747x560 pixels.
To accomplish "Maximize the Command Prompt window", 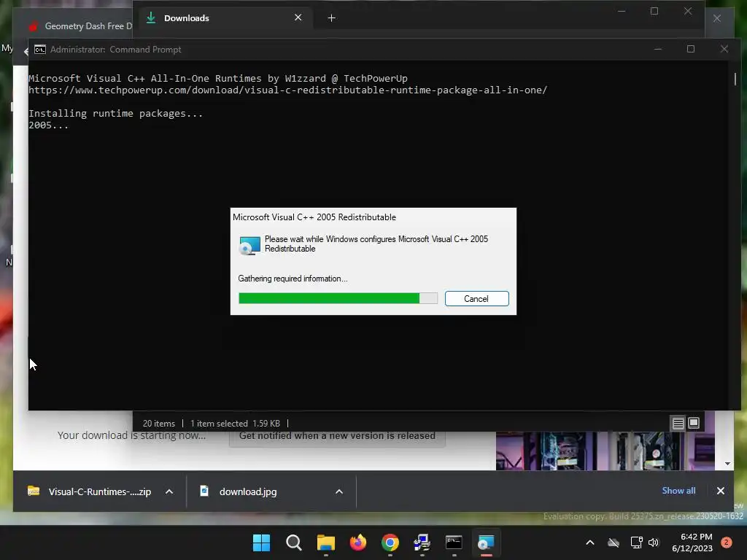I will pos(691,49).
